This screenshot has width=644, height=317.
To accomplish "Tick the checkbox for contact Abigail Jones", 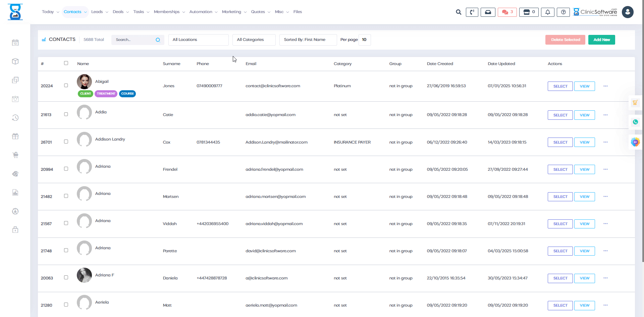I will [66, 85].
